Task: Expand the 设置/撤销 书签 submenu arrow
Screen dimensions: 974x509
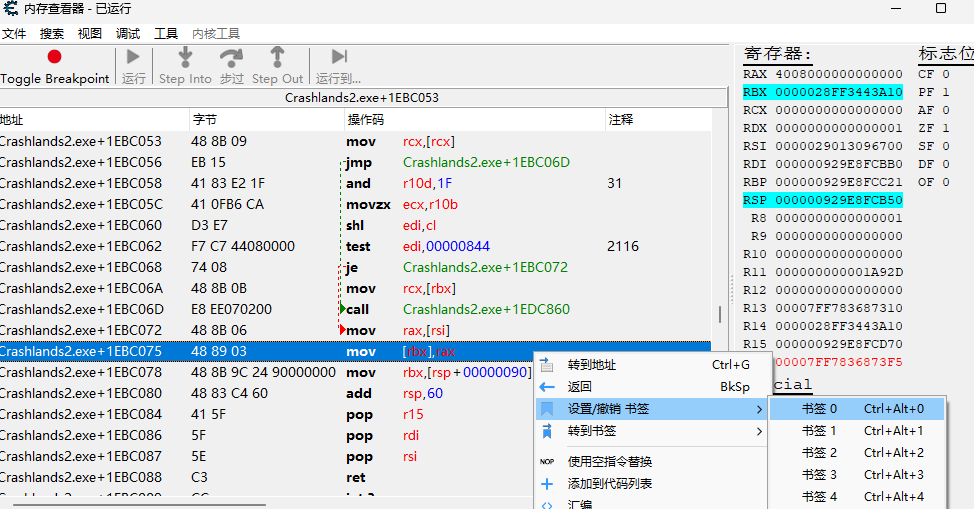Action: (x=759, y=409)
